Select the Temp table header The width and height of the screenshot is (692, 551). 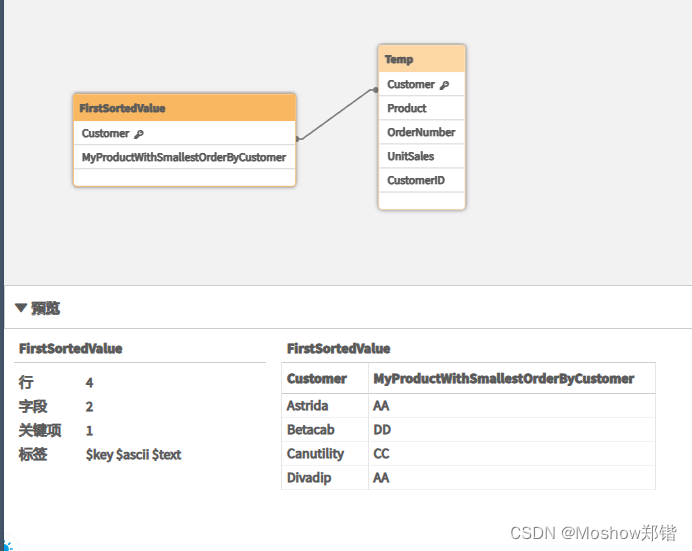pos(421,59)
